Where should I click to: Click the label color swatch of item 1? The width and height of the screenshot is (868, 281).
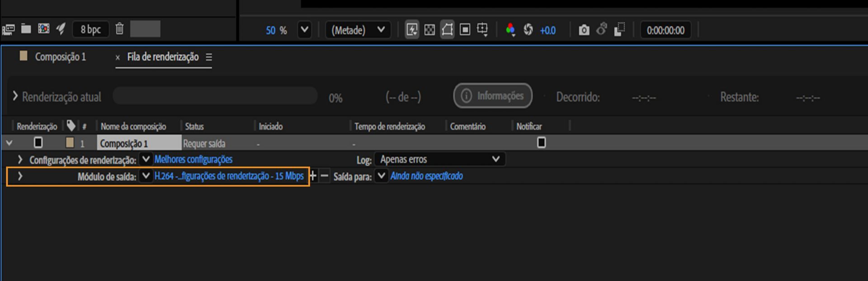70,143
